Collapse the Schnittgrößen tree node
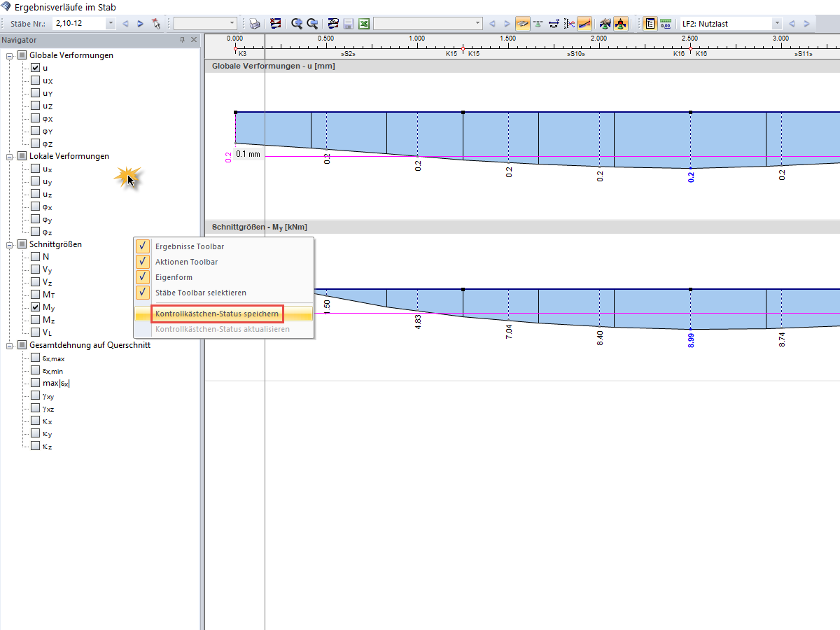This screenshot has width=840, height=630. [x=10, y=244]
